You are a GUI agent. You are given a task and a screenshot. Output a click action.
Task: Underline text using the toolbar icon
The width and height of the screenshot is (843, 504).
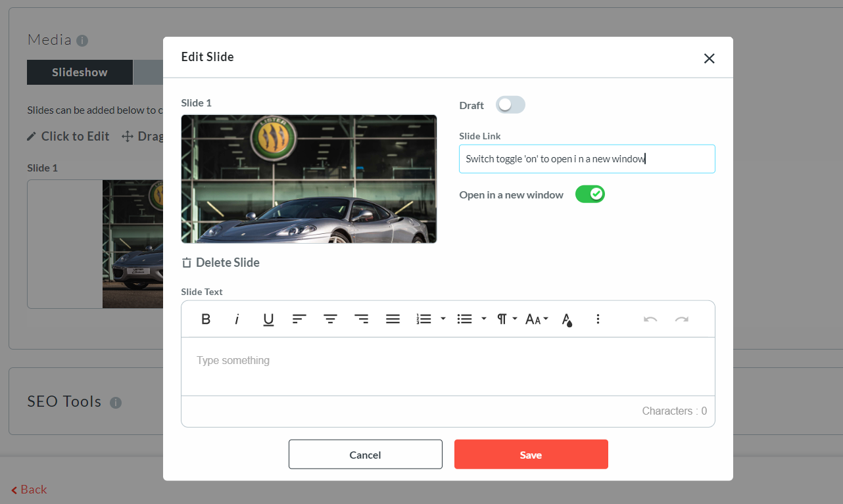[268, 319]
